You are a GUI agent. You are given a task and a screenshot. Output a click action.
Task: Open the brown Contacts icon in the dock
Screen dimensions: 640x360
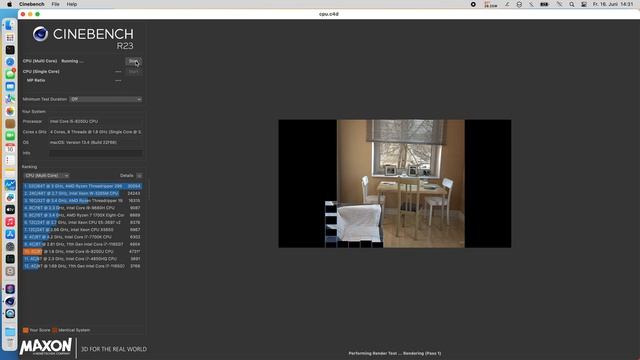(x=10, y=123)
